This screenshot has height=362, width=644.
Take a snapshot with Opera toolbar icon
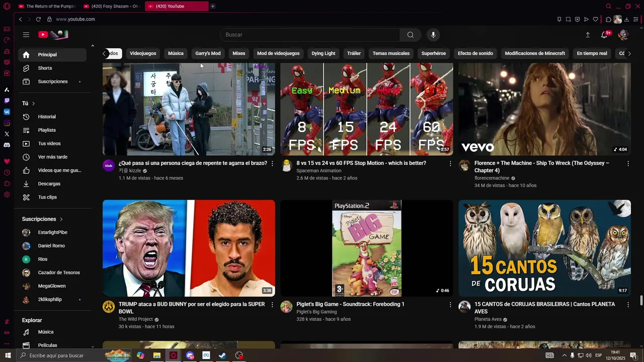[568, 19]
